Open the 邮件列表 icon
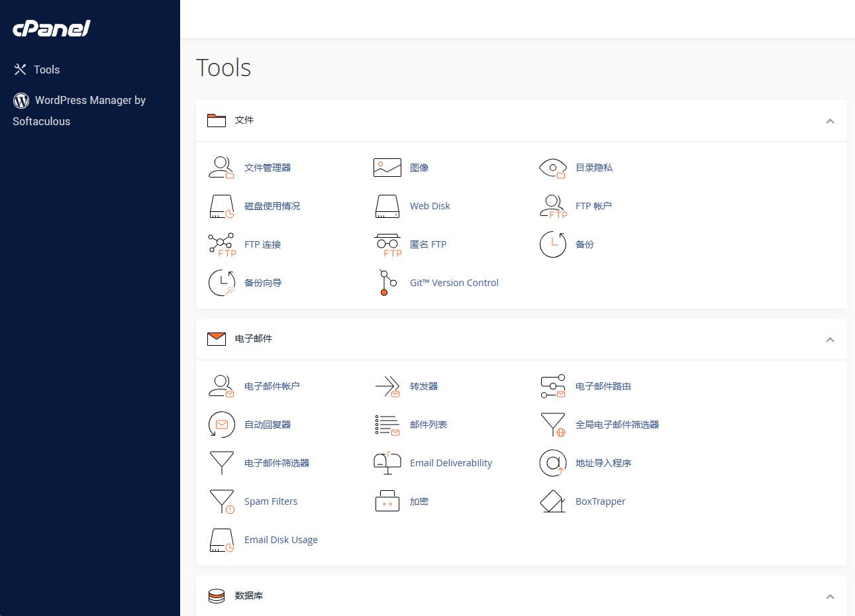 click(x=387, y=425)
